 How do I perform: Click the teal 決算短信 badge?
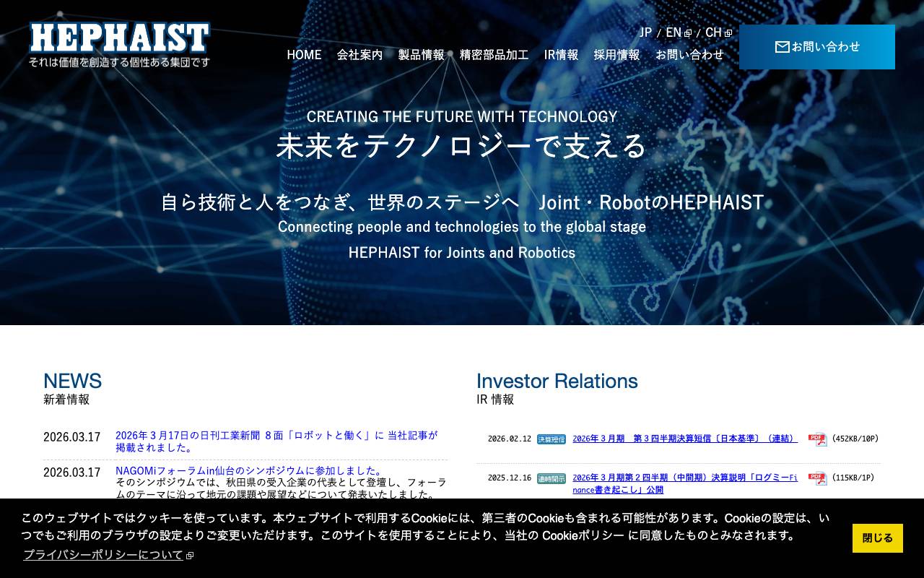[552, 439]
